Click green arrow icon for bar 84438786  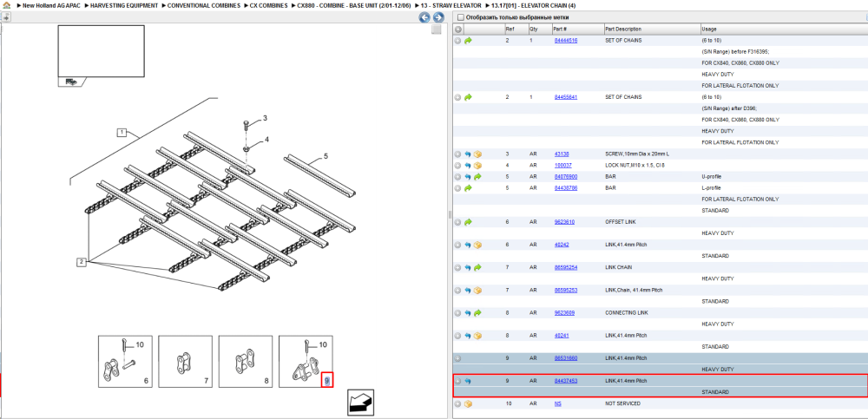click(468, 188)
